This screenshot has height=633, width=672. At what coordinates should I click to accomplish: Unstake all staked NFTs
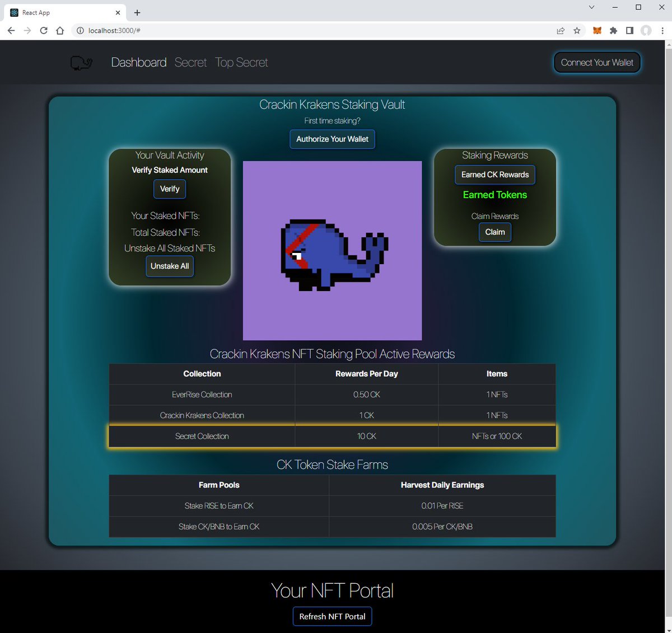point(169,266)
